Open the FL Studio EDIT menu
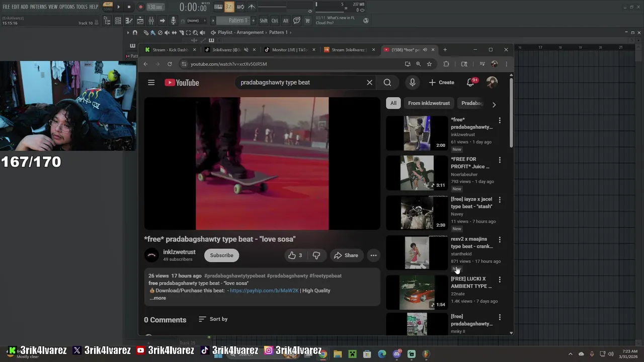The height and width of the screenshot is (362, 644). click(16, 7)
